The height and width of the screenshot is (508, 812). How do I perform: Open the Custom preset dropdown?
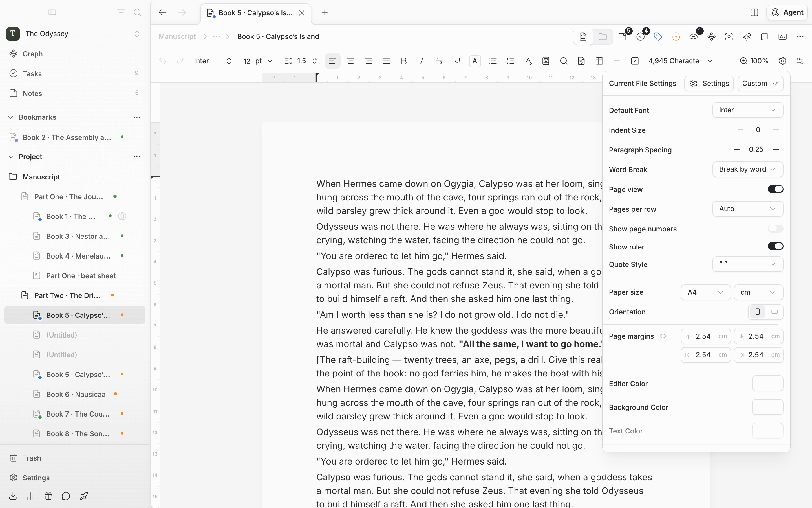coord(760,83)
